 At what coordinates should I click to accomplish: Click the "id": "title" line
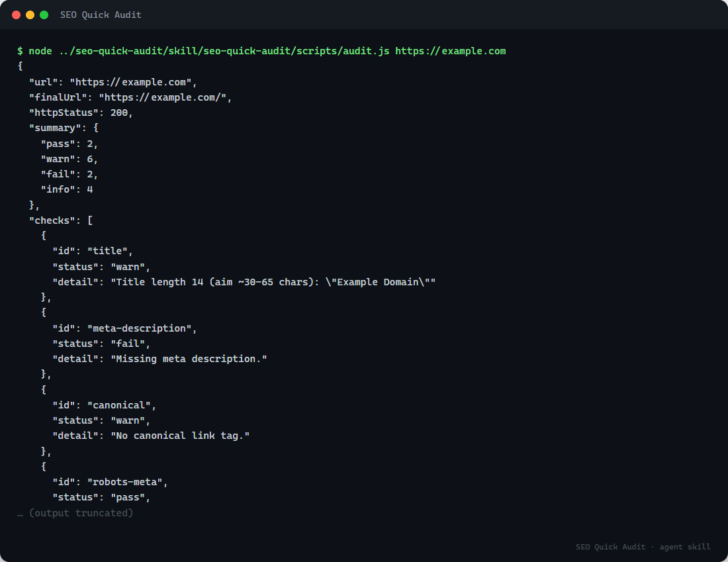93,252
